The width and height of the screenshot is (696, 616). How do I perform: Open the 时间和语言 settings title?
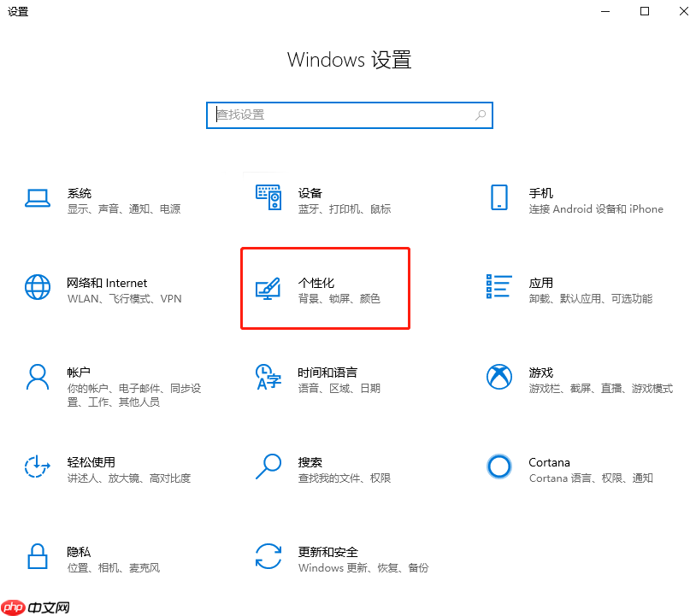point(327,373)
